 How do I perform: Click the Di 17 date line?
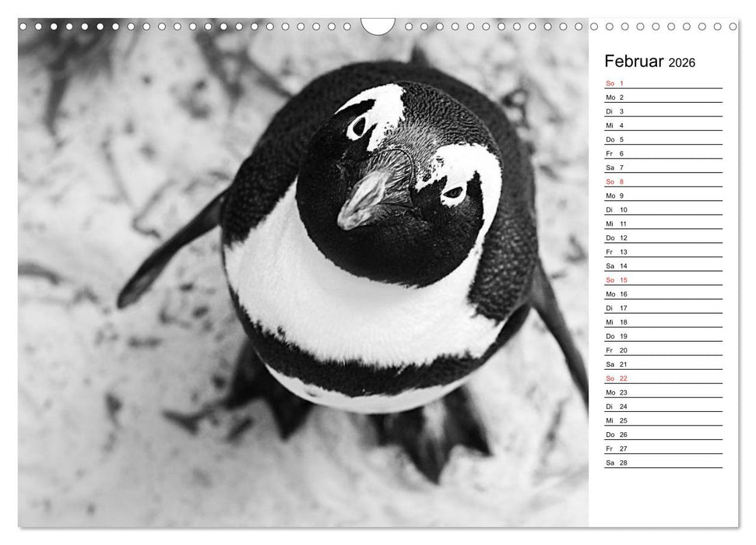(663, 308)
